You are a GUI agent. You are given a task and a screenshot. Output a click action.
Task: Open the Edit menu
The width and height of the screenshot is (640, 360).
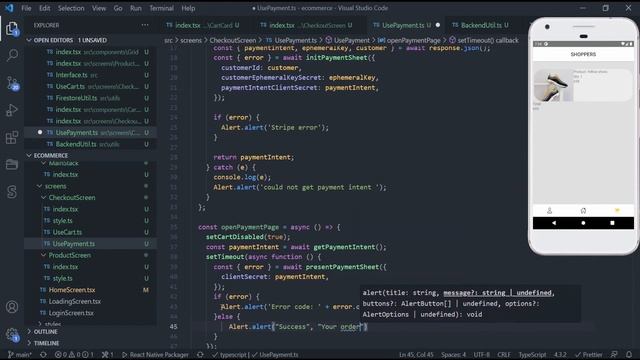(44, 8)
